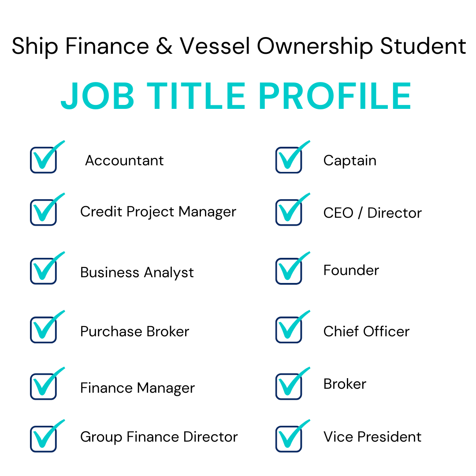Select the Group Finance Director label
Viewport: 476px width, 476px height.
click(x=159, y=437)
